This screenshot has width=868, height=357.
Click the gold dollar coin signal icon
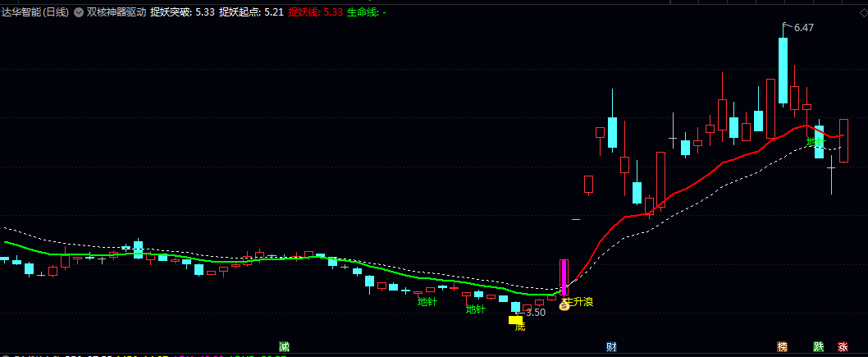click(x=564, y=305)
